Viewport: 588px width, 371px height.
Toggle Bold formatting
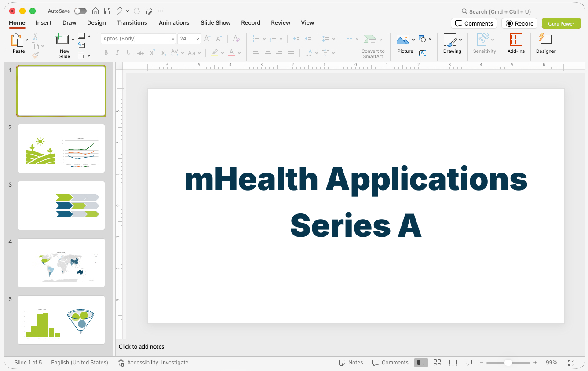coord(106,53)
